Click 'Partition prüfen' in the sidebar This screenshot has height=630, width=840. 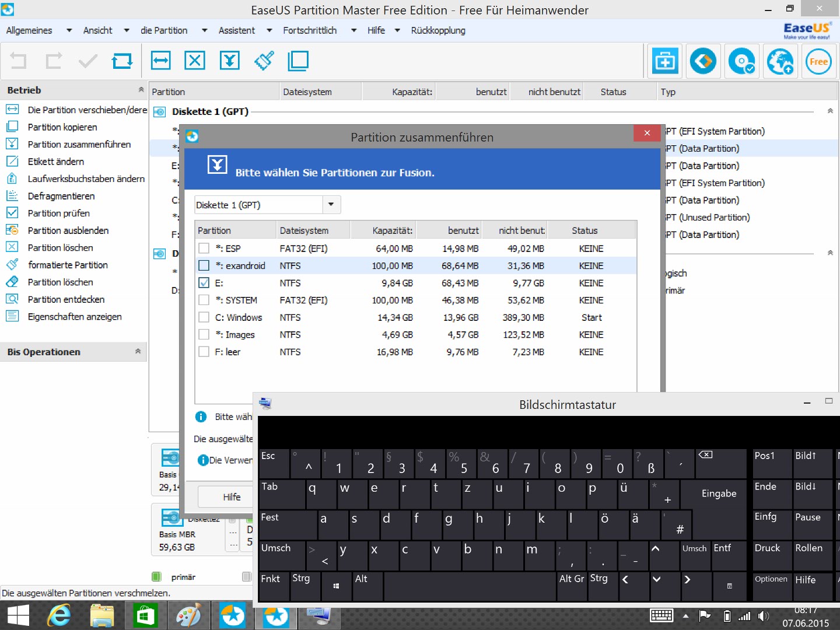[59, 213]
